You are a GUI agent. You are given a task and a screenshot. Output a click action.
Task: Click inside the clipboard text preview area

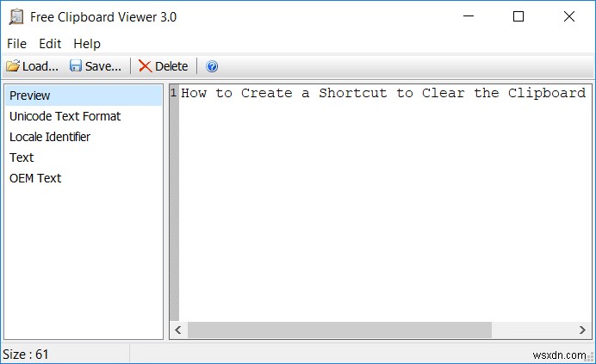click(379, 207)
